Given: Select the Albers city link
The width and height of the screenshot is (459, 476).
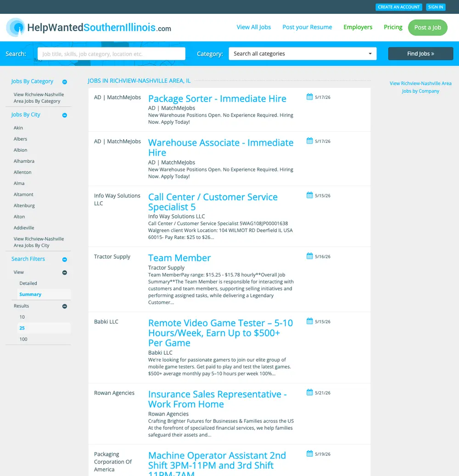Looking at the screenshot, I should (20, 139).
